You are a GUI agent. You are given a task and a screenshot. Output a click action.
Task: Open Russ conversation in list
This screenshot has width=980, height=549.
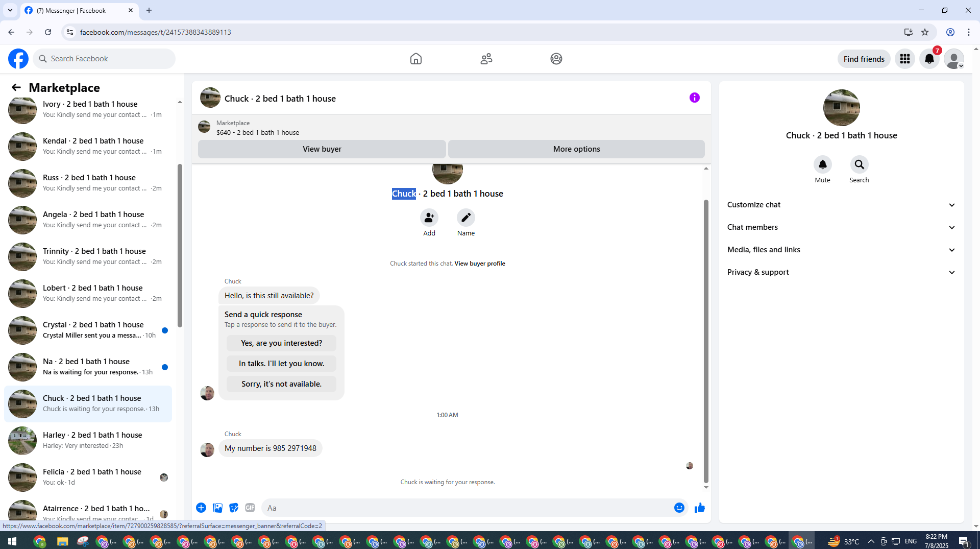tap(88, 183)
